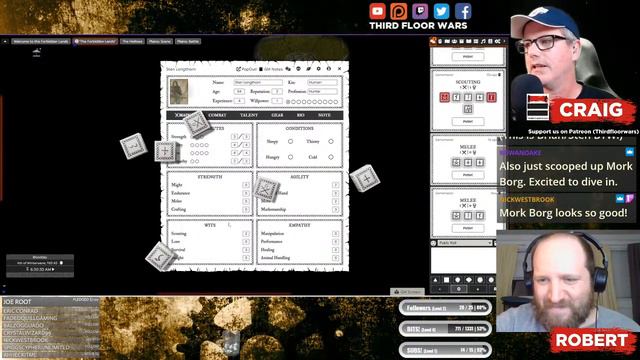The height and width of the screenshot is (360, 640).
Task: Push the second Melee roll in chat
Action: [x=468, y=228]
